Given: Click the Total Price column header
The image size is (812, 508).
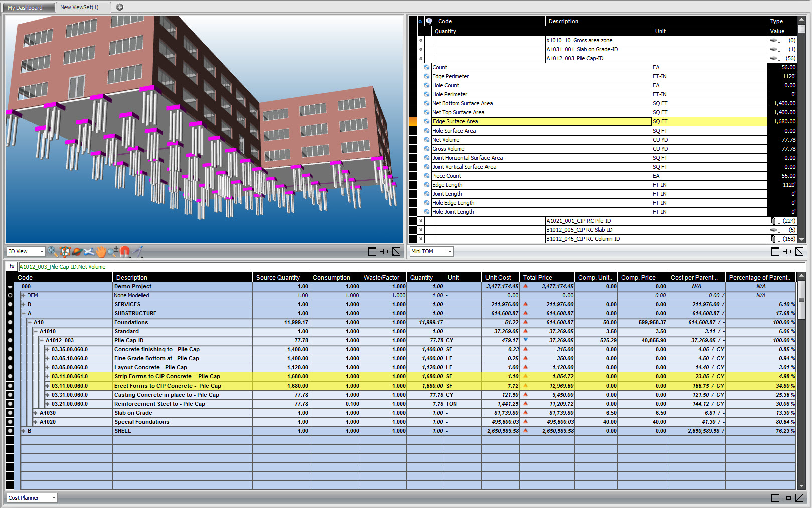Looking at the screenshot, I should click(546, 277).
